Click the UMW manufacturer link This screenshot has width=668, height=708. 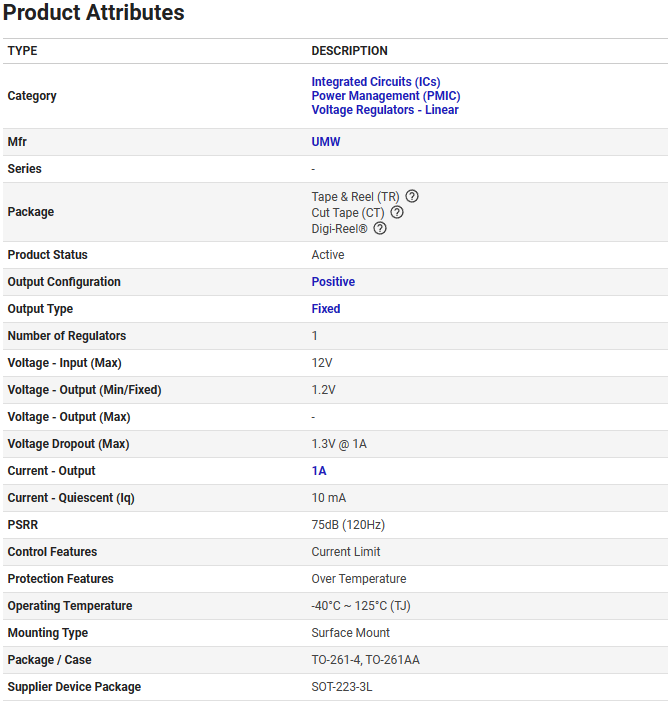[x=325, y=142]
